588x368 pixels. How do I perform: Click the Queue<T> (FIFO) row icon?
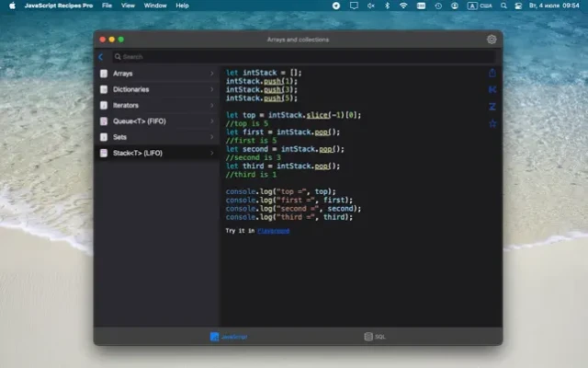click(104, 121)
